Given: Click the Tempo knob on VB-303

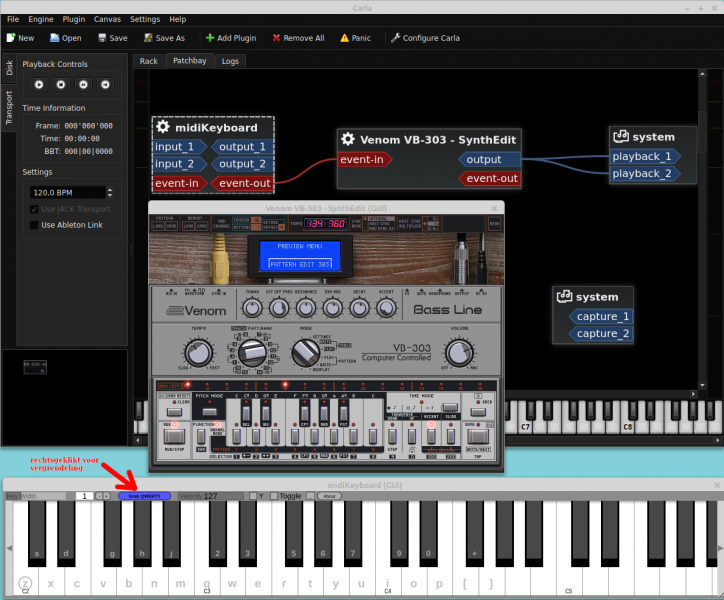Looking at the screenshot, I should (x=199, y=353).
